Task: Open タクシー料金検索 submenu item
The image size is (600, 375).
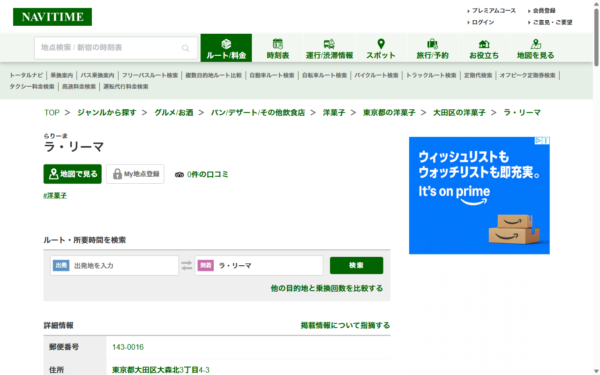Action: [x=32, y=86]
